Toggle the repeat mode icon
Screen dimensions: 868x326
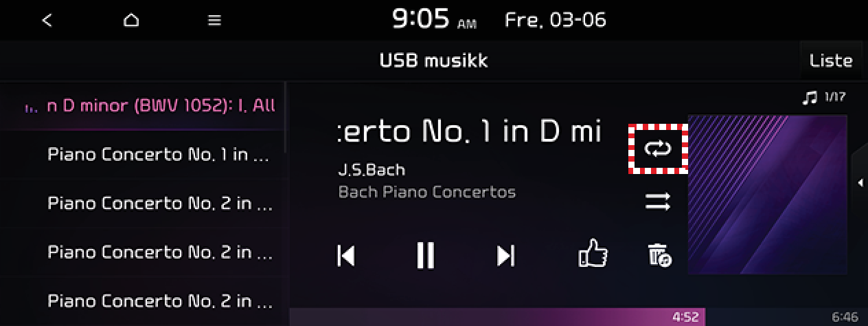pyautogui.click(x=658, y=149)
